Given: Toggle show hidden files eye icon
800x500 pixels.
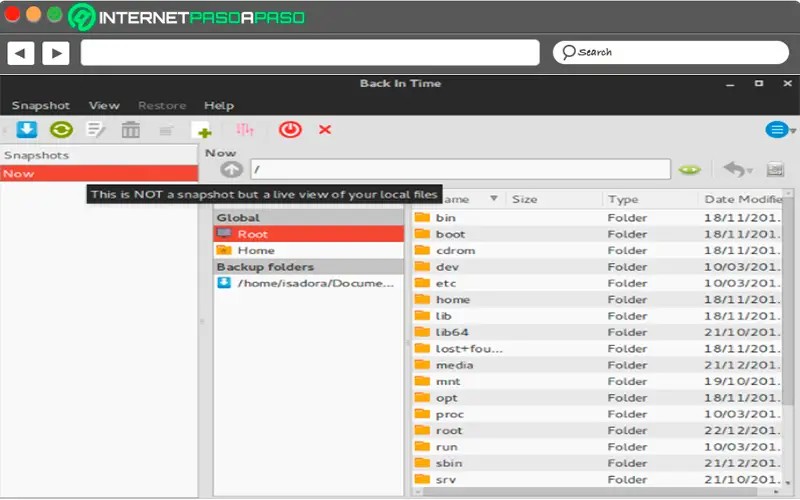Looking at the screenshot, I should pos(690,170).
